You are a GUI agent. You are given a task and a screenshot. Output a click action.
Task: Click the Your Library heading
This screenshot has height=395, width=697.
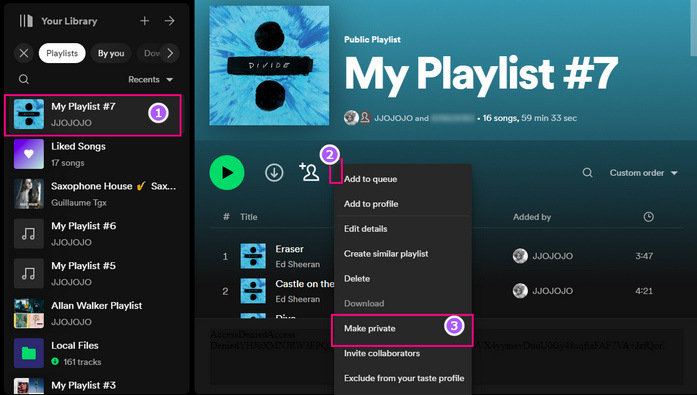69,21
